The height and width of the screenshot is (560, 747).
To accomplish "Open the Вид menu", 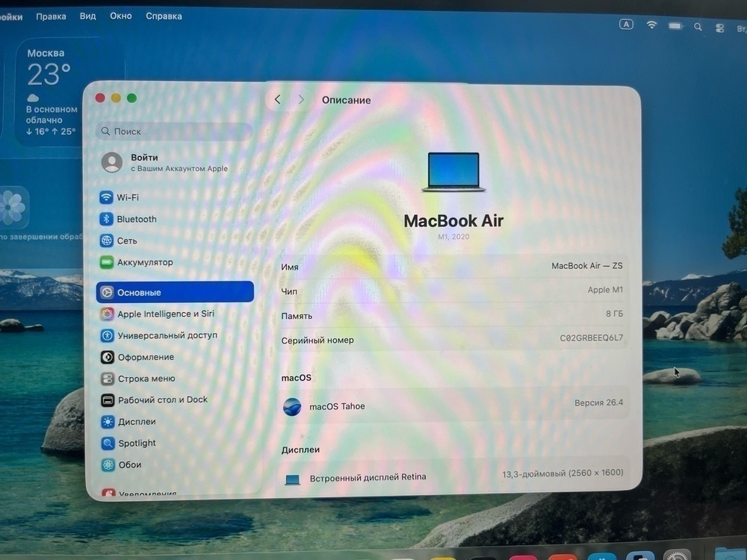I will [x=87, y=16].
